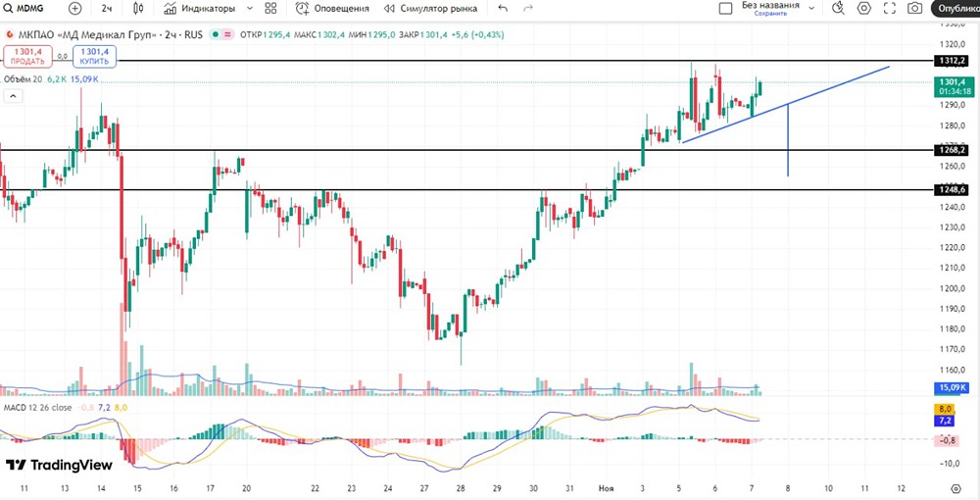Click the yellow MACD value label 8,0
Screen dimensions: 980x500
click(943, 409)
